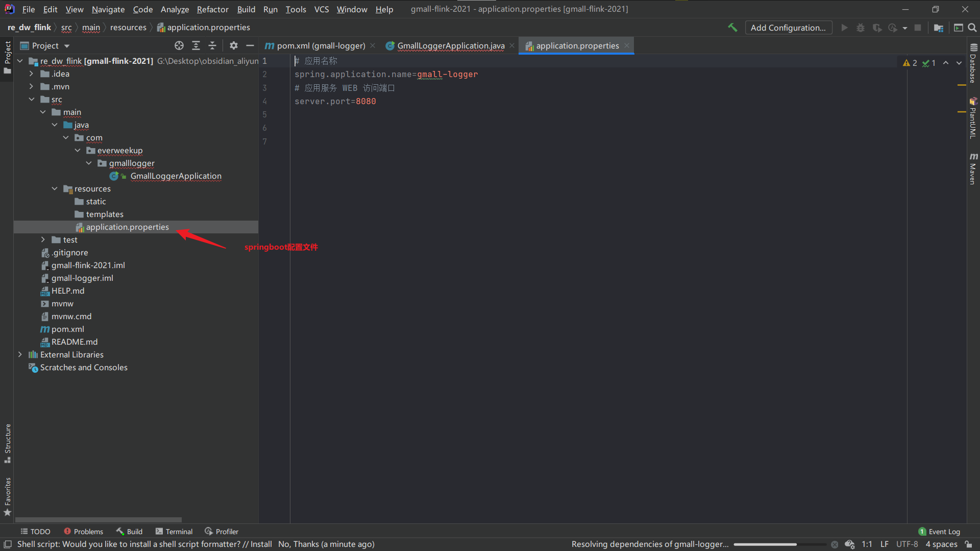Collapse the java folder

(x=55, y=125)
